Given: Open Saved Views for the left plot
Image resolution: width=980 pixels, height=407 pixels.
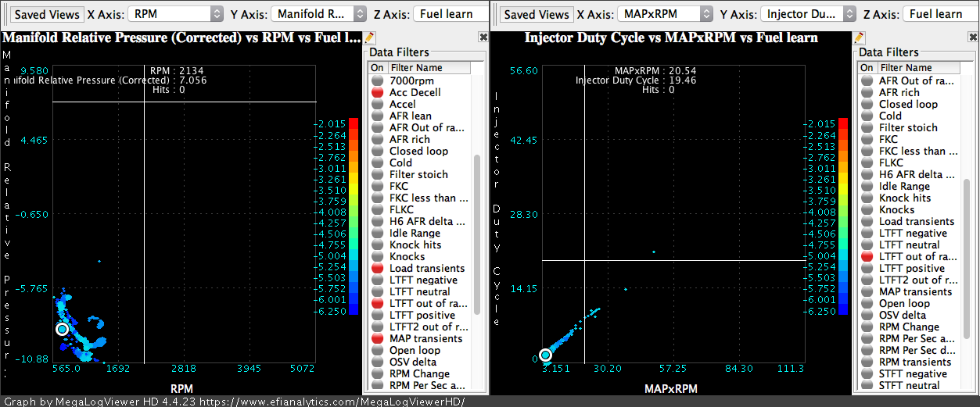Looking at the screenshot, I should click(x=47, y=14).
